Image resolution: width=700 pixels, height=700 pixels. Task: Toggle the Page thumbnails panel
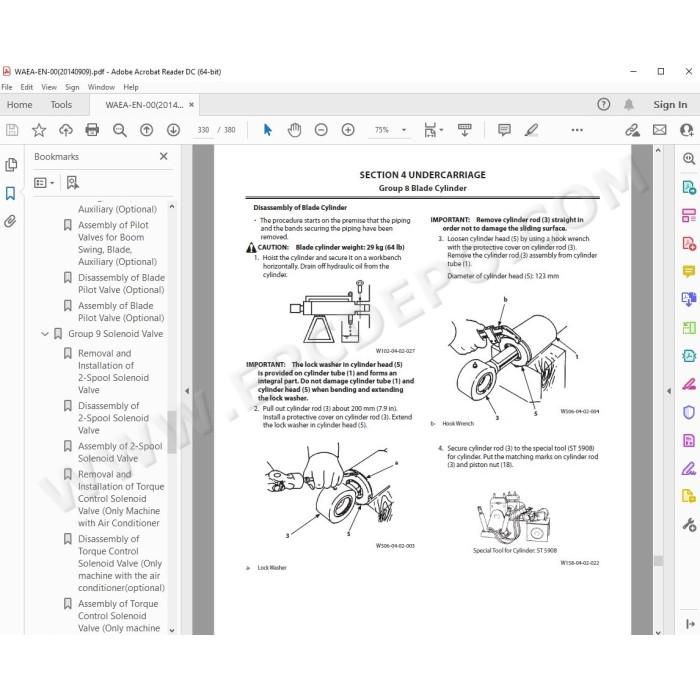pos(11,165)
